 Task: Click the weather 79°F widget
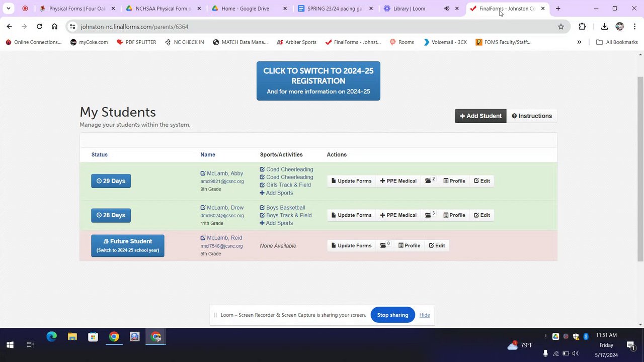point(520,345)
